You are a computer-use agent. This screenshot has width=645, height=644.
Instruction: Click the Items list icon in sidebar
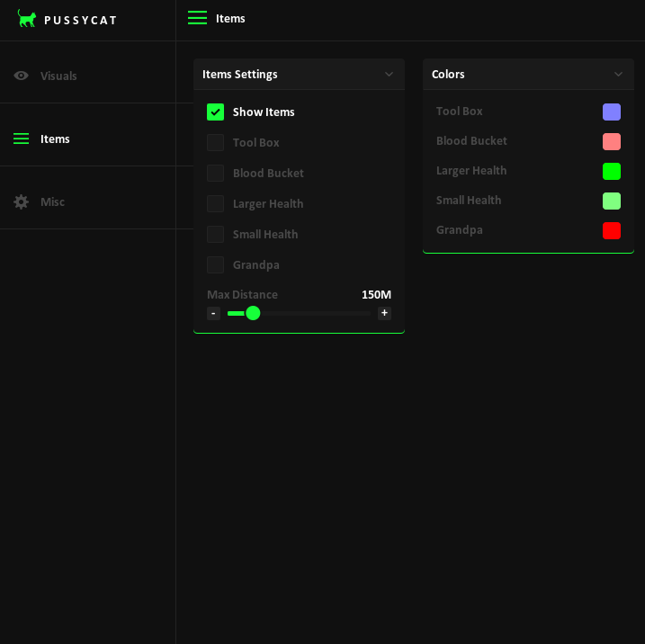coord(21,139)
